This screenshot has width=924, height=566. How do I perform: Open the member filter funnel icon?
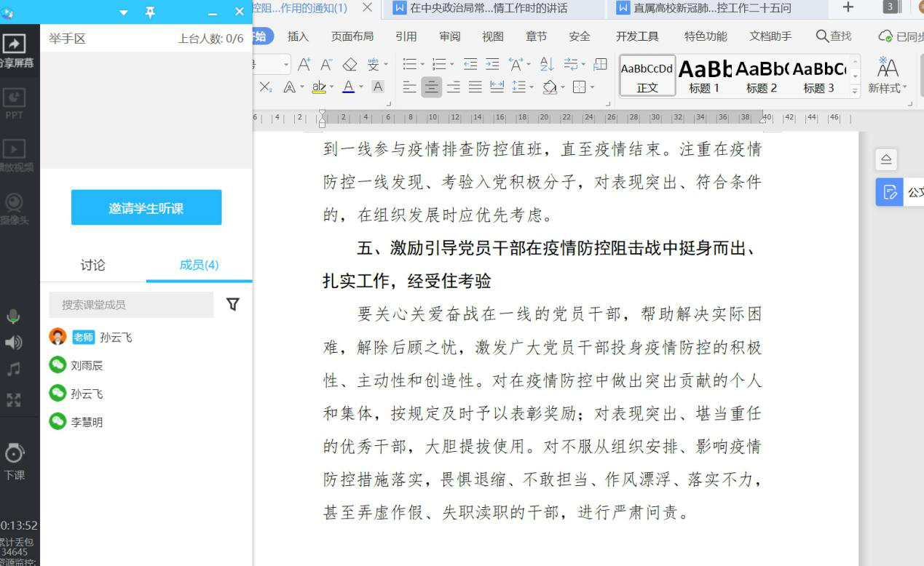233,304
